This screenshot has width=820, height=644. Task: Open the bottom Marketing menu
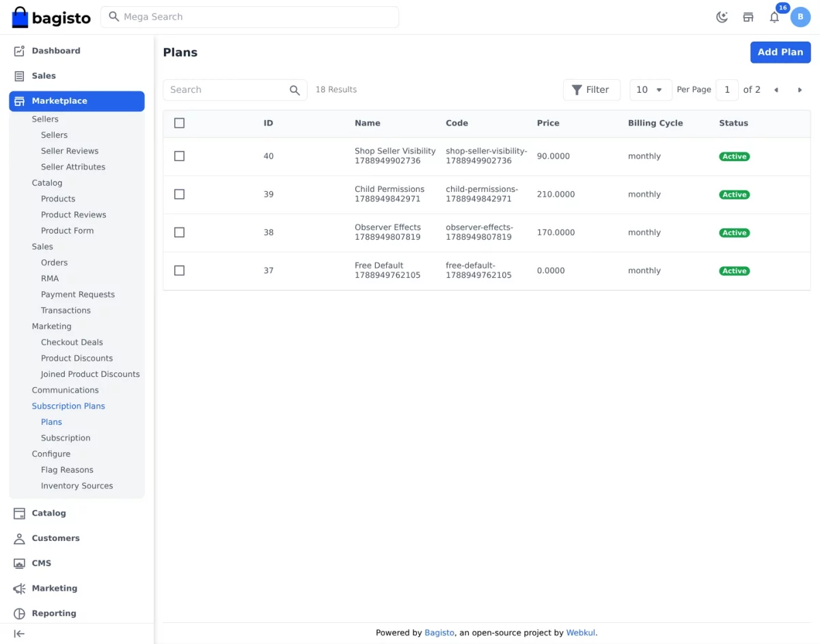(x=77, y=589)
